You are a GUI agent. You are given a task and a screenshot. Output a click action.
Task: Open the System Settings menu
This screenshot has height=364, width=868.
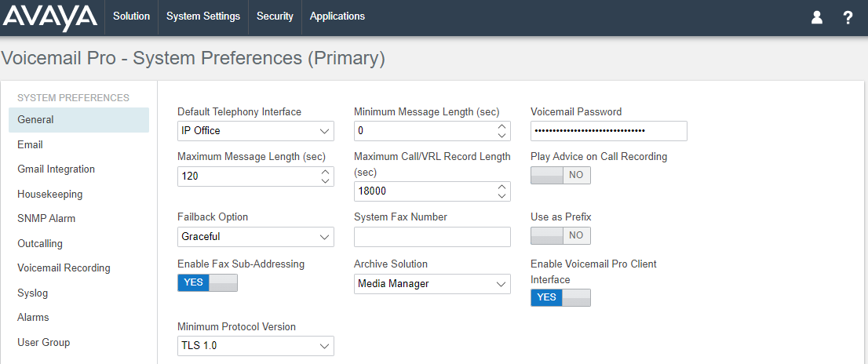pos(203,16)
